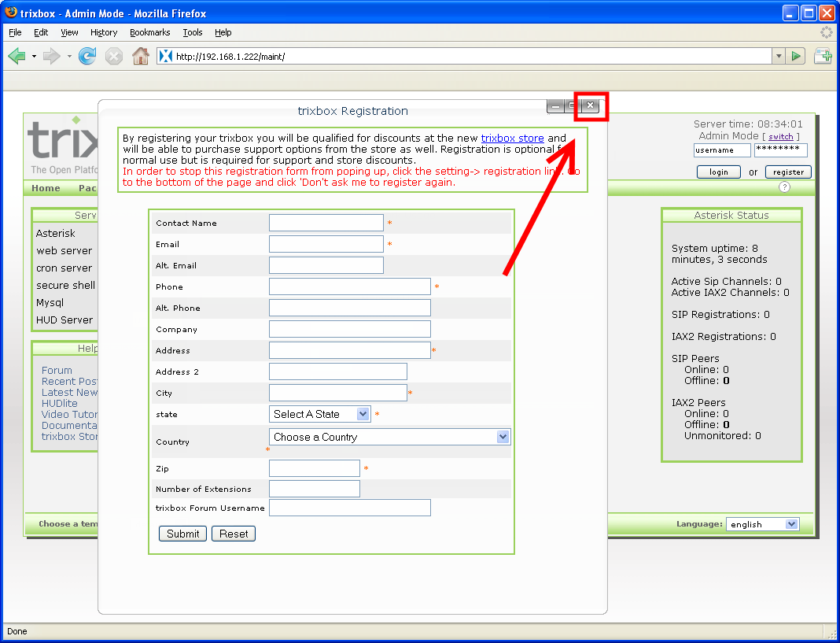840x643 pixels.
Task: Click the Reset button
Action: [234, 534]
